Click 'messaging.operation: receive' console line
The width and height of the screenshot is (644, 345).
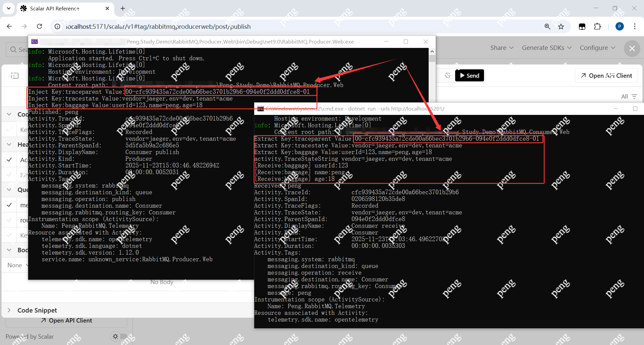(x=315, y=273)
